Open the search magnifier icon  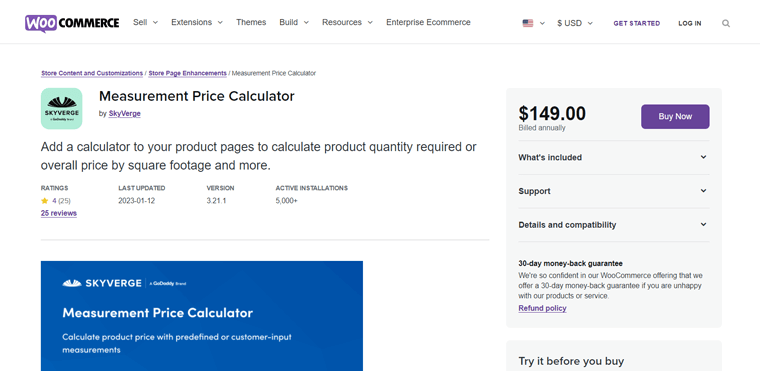[726, 23]
